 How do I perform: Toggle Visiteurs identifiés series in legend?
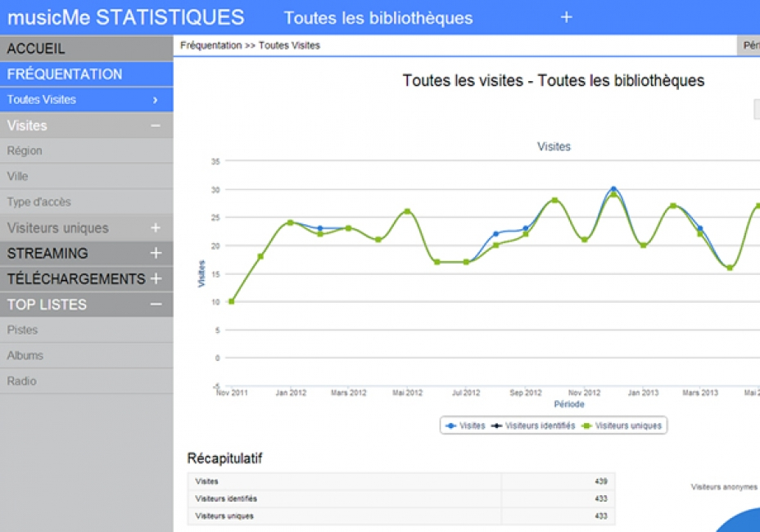533,426
